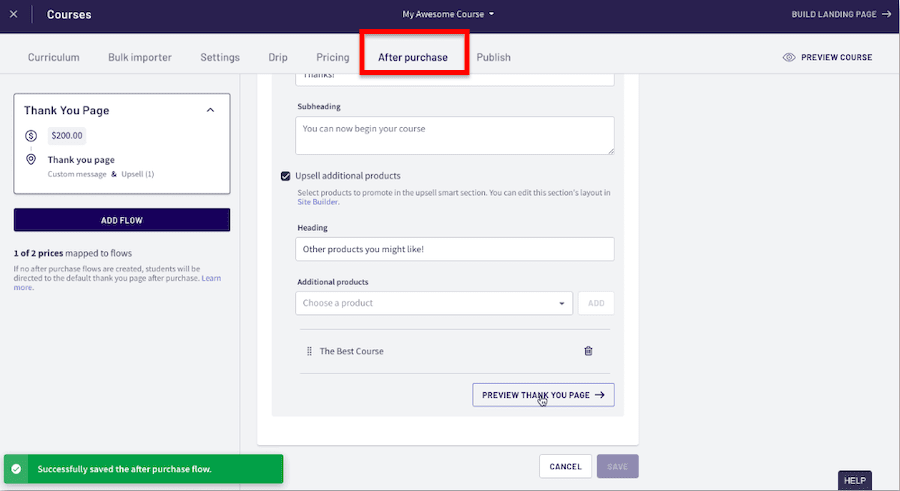Screen dimensions: 900x491
Task: Click into the Subheading text area
Action: point(455,135)
